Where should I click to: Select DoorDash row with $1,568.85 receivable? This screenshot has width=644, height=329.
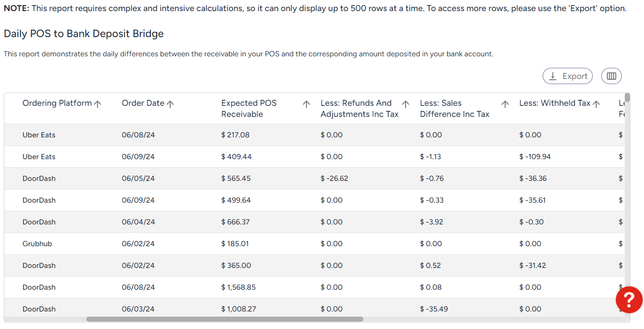(x=315, y=287)
